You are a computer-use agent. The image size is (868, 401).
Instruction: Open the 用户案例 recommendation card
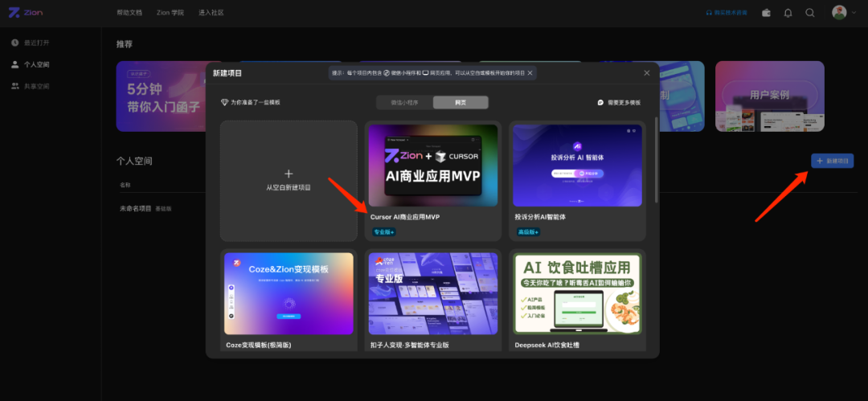coord(769,96)
